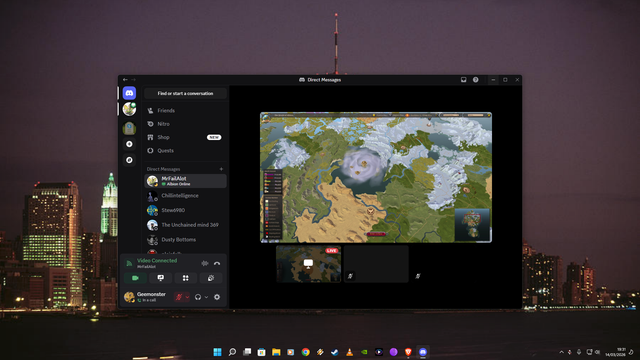This screenshot has height=360, width=640.
Task: Open Windows Start menu
Action: (x=218, y=352)
